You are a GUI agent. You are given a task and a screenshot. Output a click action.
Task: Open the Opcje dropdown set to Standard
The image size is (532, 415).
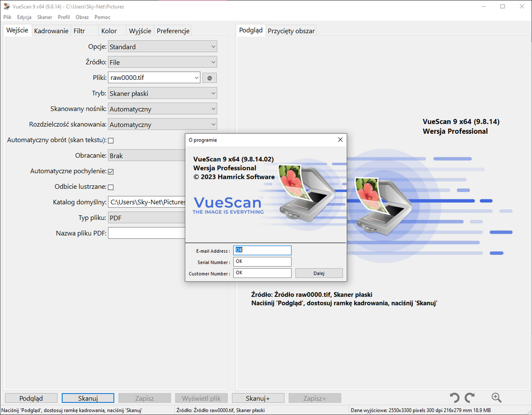tap(162, 47)
